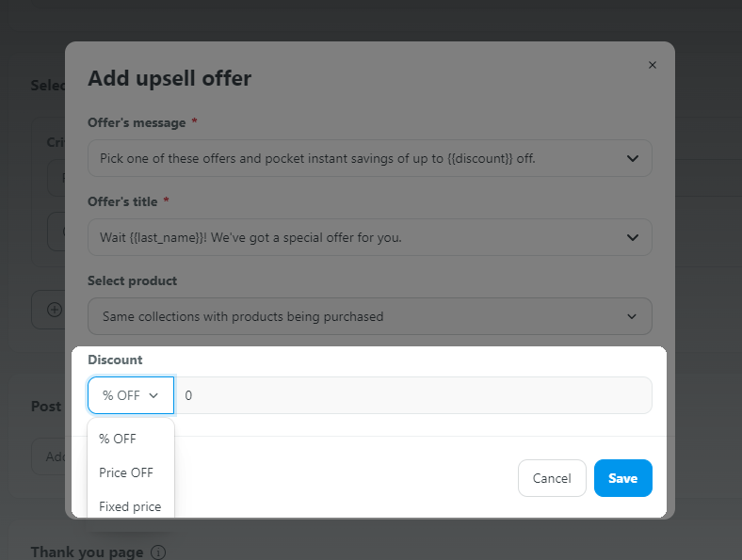Click the Offer's message text field

point(370,158)
